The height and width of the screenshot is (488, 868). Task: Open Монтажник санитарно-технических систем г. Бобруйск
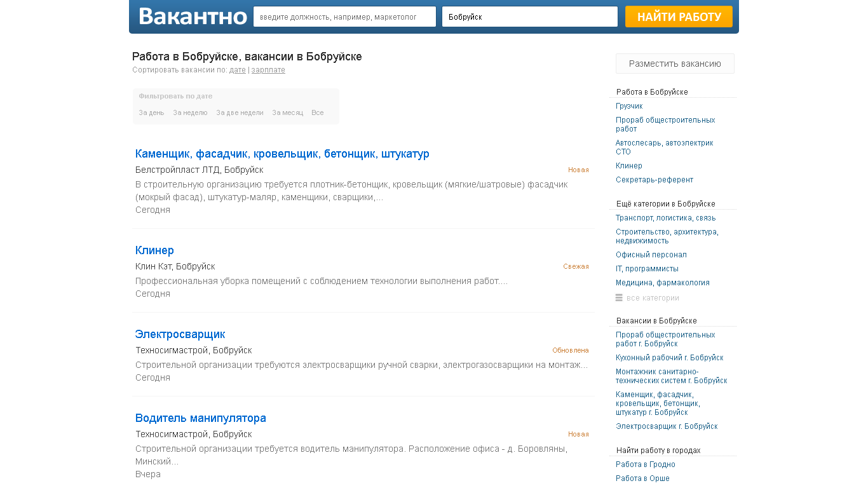point(672,376)
